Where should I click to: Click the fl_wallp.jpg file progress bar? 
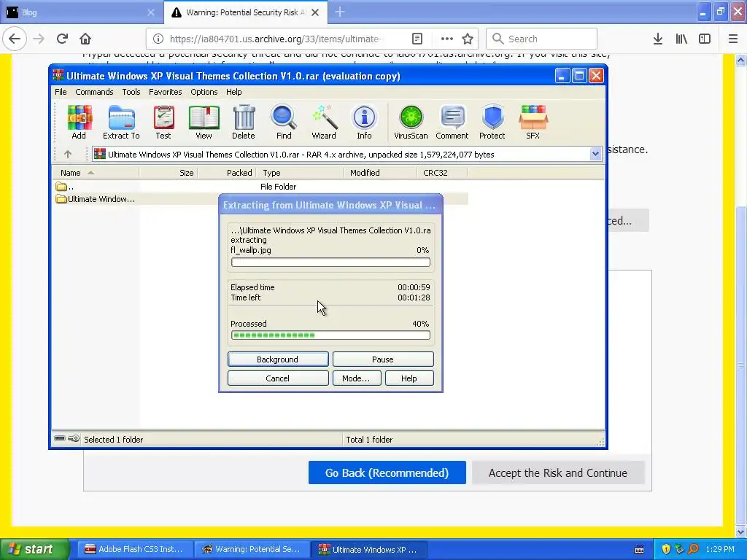tap(330, 262)
